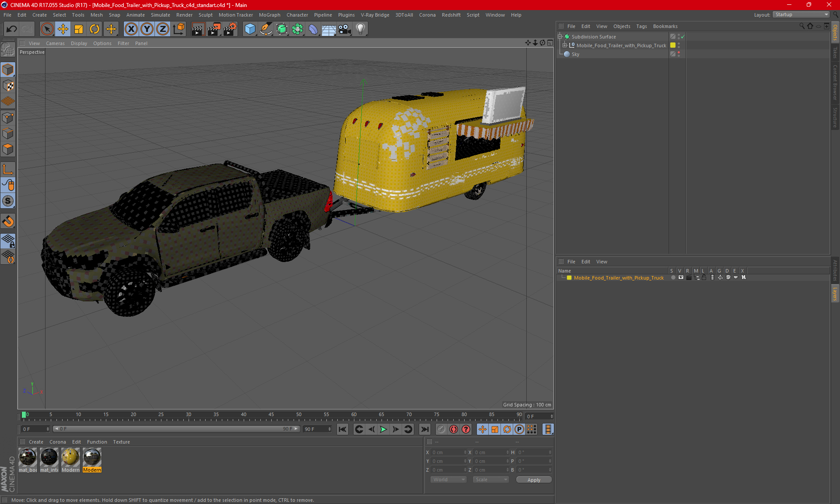Viewport: 840px width, 504px height.
Task: Open the MoGraph array generator icon
Action: [297, 29]
